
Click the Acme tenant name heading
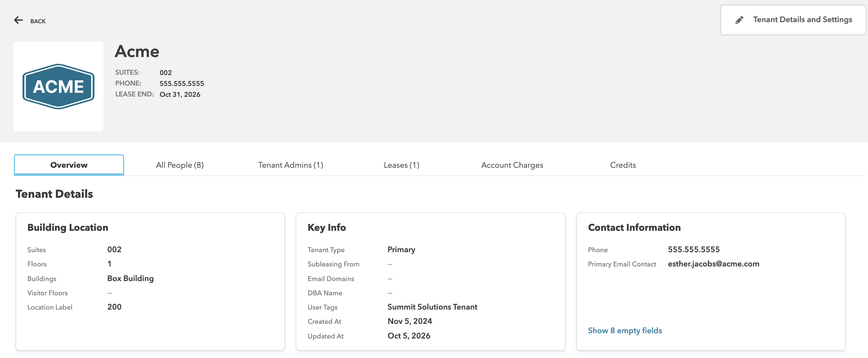[137, 51]
